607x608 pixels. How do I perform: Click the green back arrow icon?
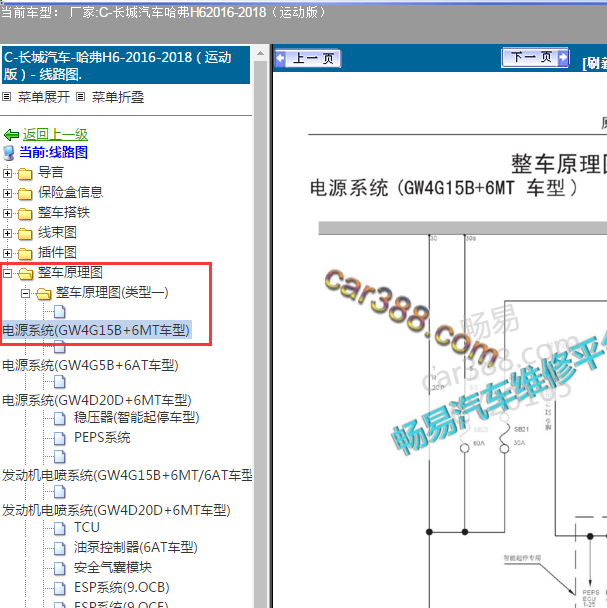click(11, 135)
